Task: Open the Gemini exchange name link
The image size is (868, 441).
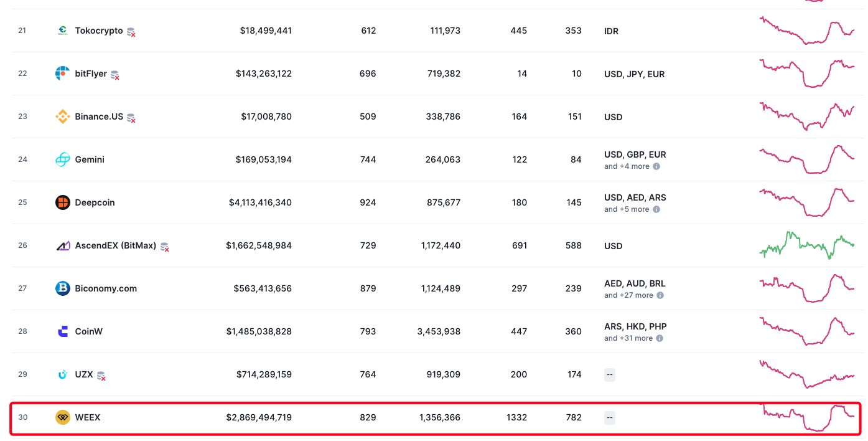Action: pos(90,159)
